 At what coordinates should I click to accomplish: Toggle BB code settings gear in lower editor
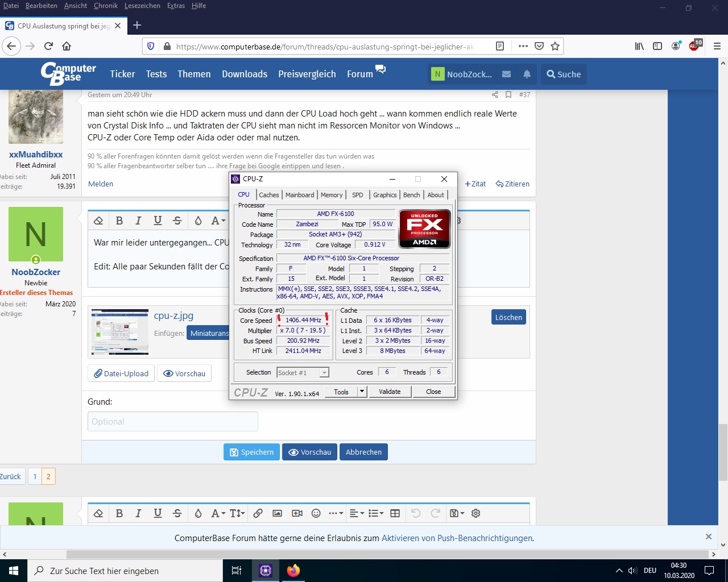pos(476,513)
